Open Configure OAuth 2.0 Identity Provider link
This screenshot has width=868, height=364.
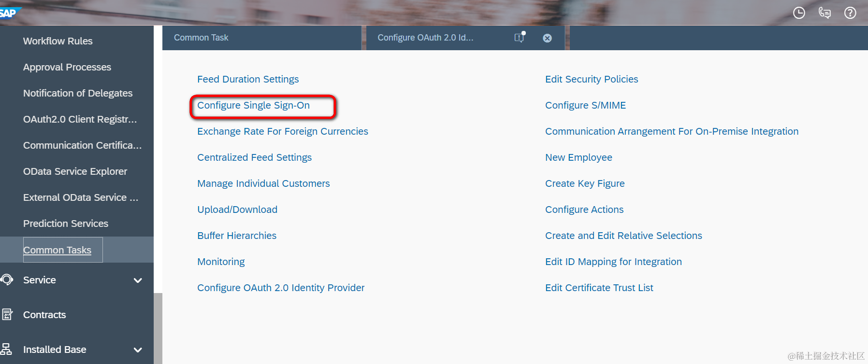[281, 288]
